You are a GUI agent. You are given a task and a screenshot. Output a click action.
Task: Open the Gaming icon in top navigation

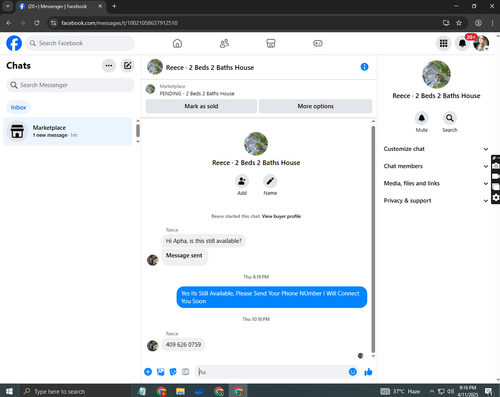(x=318, y=43)
